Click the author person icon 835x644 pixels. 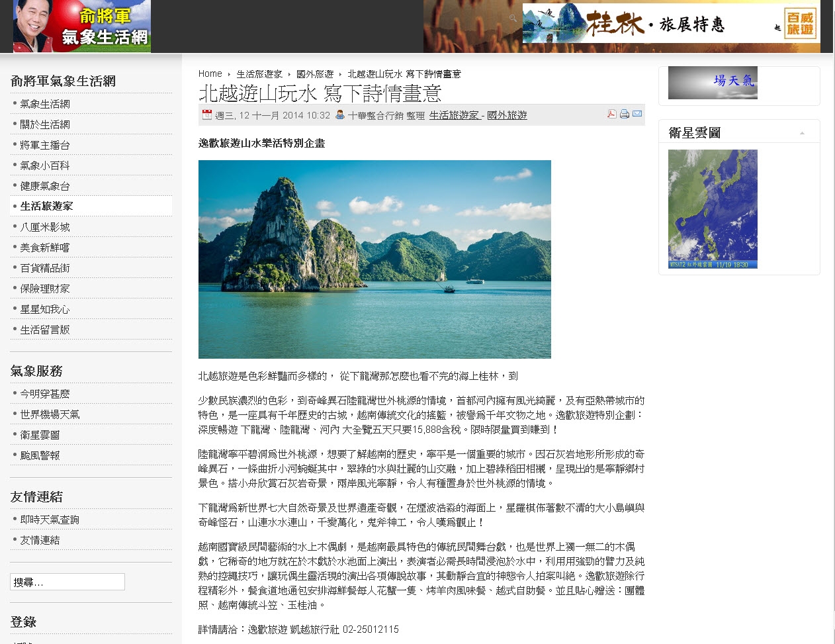(340, 115)
